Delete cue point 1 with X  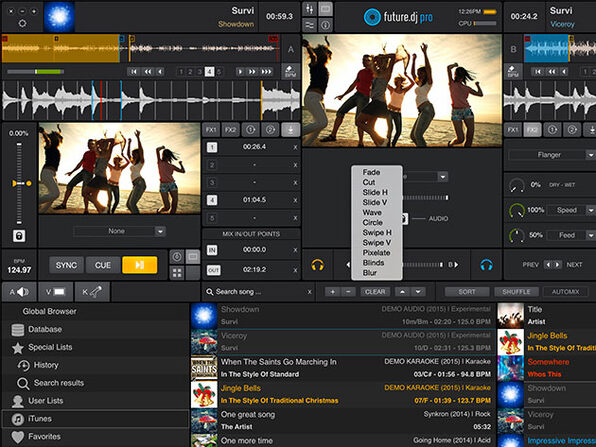pos(295,147)
